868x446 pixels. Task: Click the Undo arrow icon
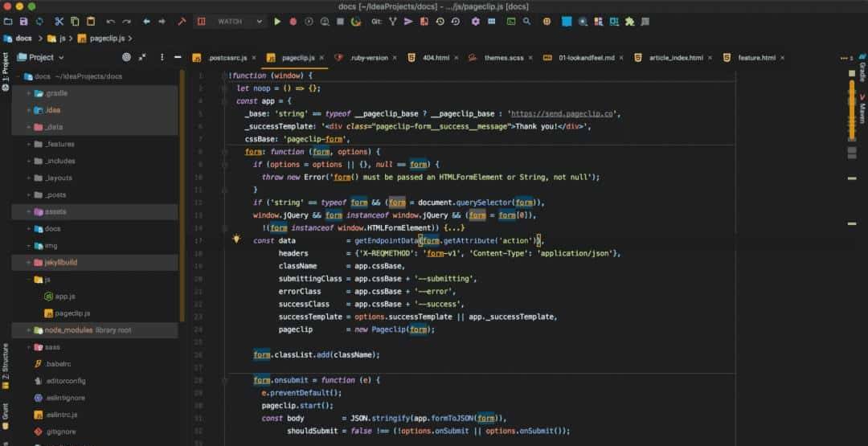[x=110, y=22]
